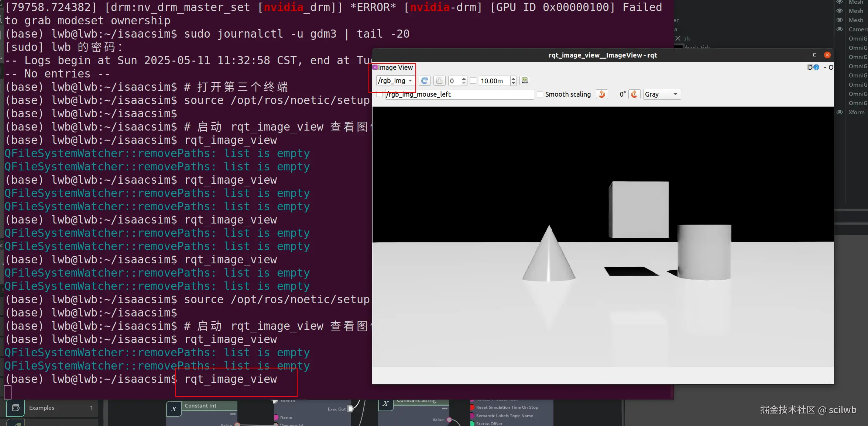The height and width of the screenshot is (426, 868).
Task: Refresh the image topics list
Action: tap(425, 81)
